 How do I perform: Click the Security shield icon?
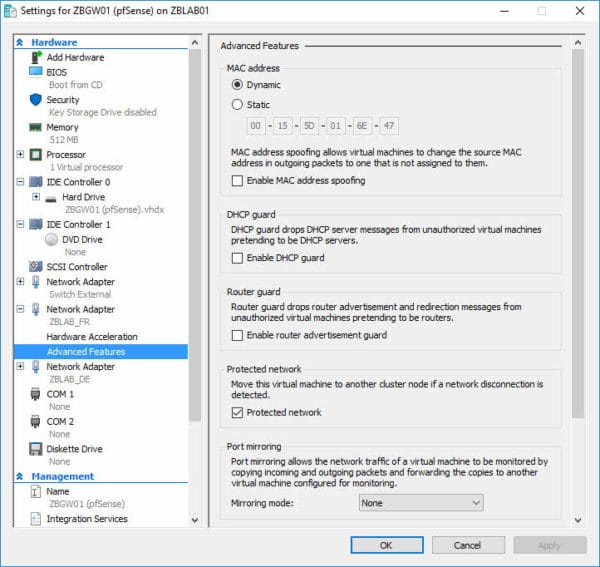tap(37, 100)
